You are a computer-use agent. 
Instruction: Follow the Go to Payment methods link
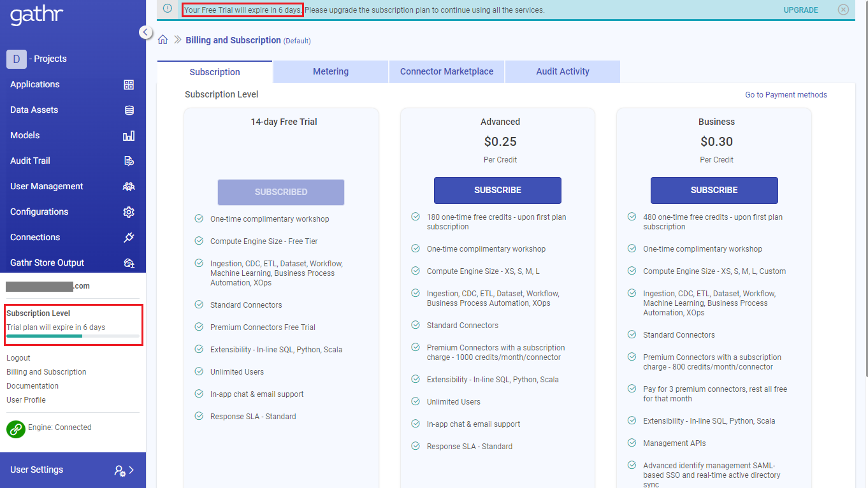786,95
